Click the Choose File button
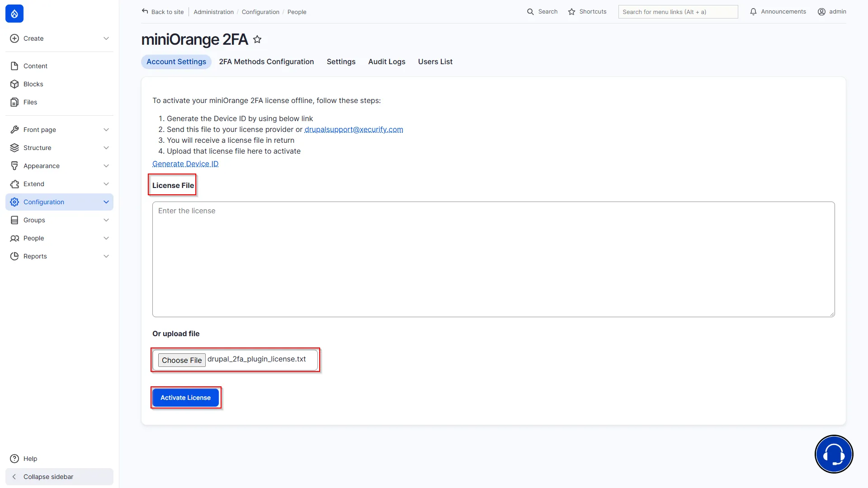The height and width of the screenshot is (488, 868). pyautogui.click(x=182, y=360)
